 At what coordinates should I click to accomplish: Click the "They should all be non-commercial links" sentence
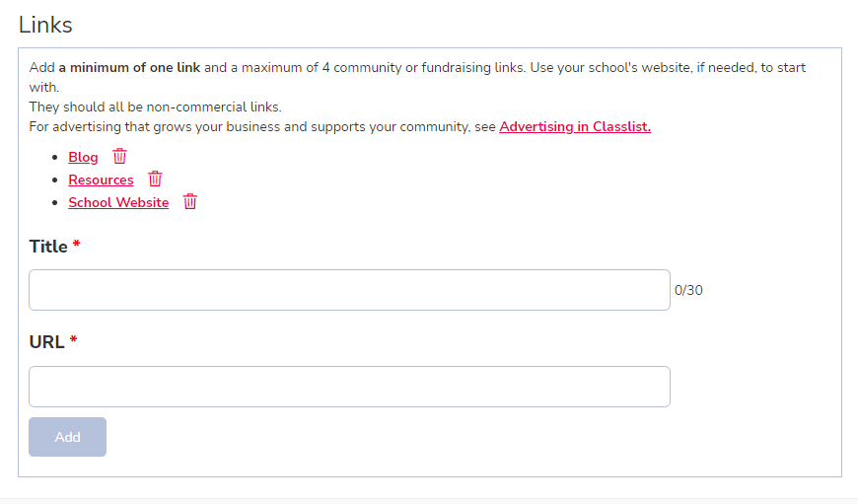[x=156, y=107]
